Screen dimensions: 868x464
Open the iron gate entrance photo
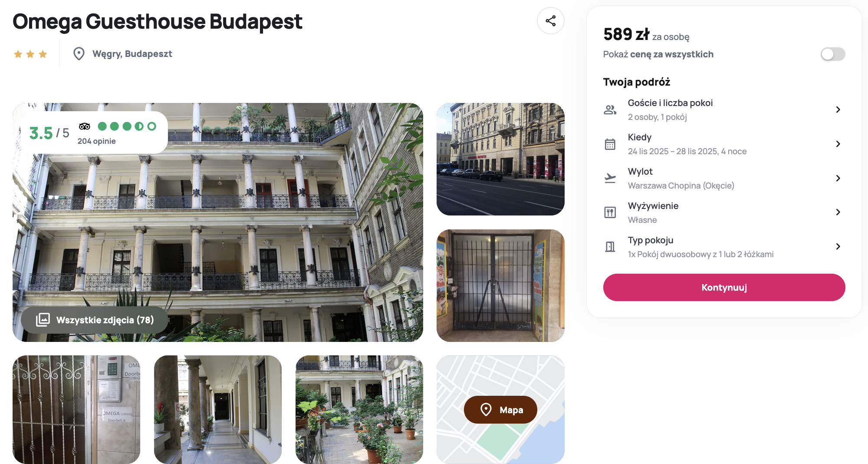click(500, 285)
